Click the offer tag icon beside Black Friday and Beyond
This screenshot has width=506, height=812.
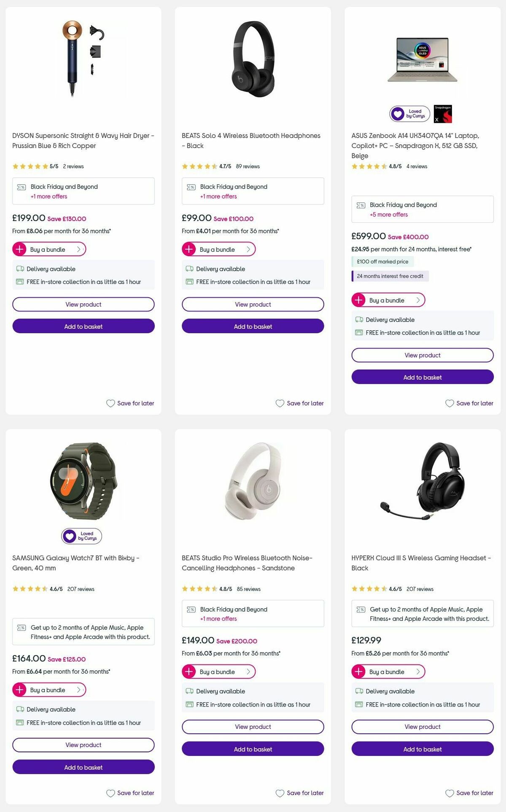(22, 186)
